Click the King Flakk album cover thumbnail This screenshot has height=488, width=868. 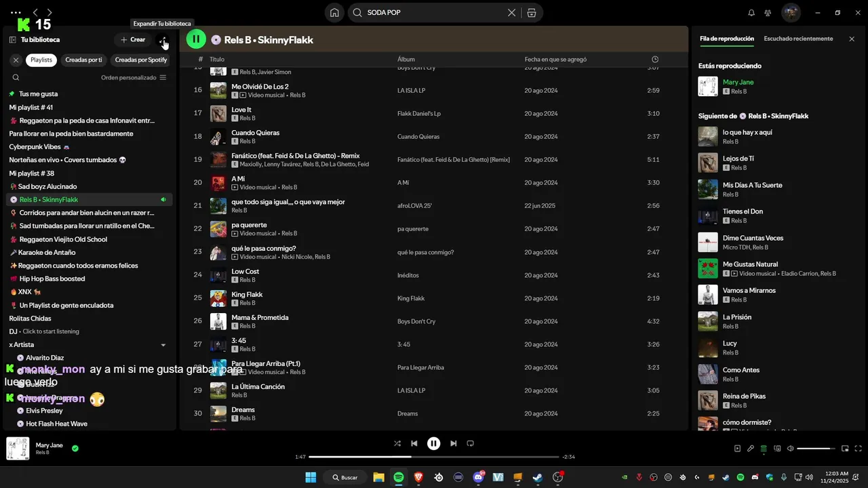click(x=218, y=298)
